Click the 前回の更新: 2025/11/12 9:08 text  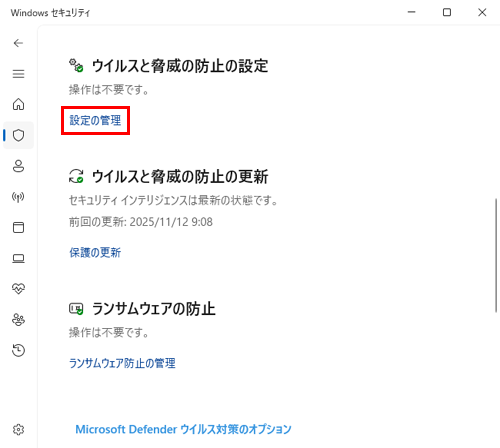tap(141, 222)
